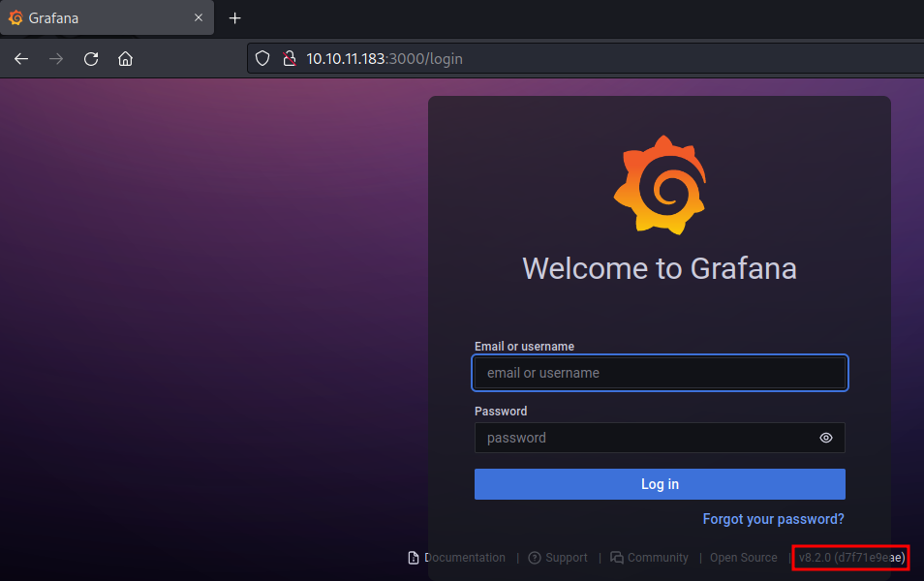The width and height of the screenshot is (924, 581).
Task: Open the Forgot your password link
Action: (x=773, y=519)
